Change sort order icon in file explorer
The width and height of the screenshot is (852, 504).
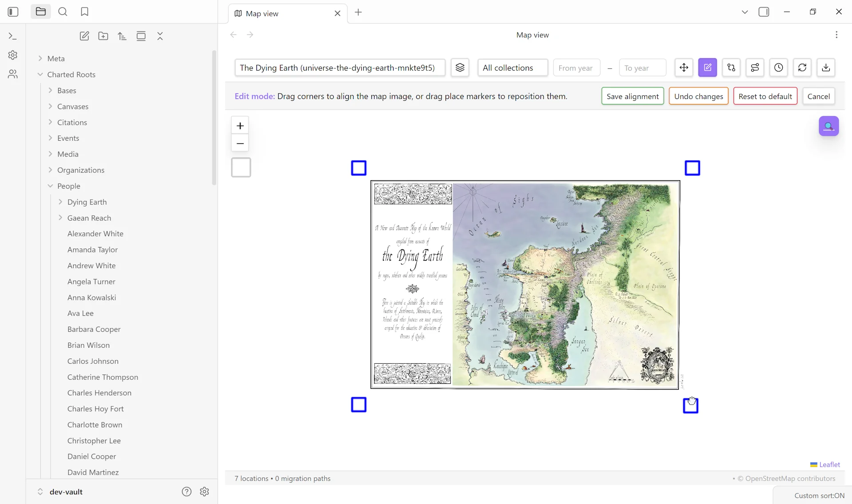pos(122,36)
